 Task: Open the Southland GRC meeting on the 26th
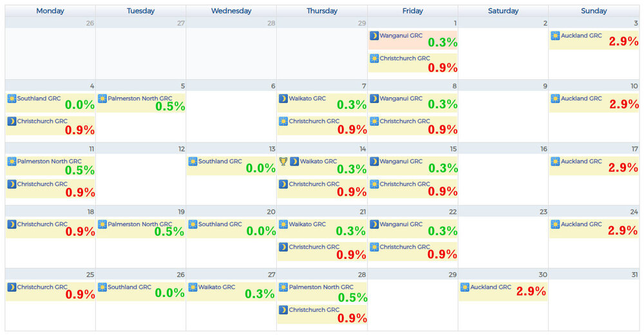129,287
